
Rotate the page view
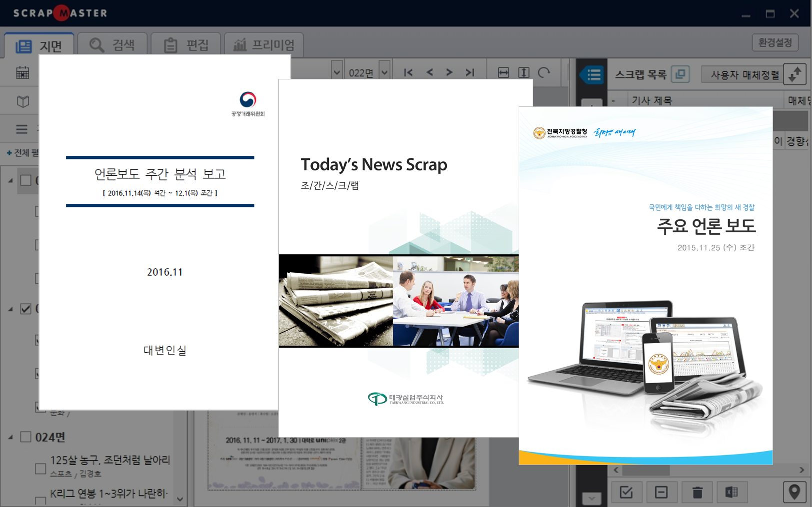(x=544, y=72)
